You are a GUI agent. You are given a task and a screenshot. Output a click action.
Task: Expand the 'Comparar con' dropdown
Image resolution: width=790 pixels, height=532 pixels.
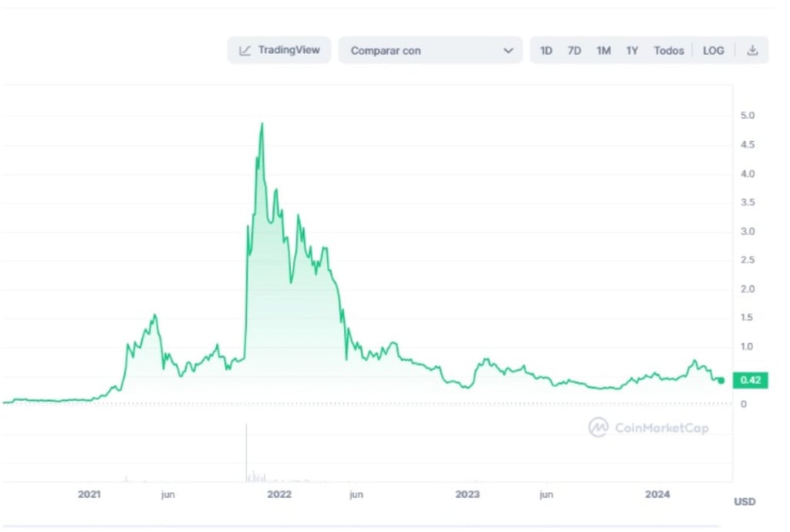click(x=430, y=51)
